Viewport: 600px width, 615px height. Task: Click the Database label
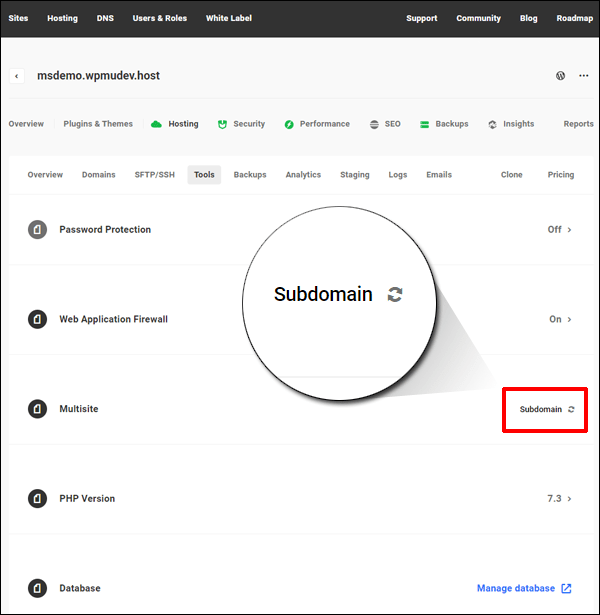tap(80, 588)
